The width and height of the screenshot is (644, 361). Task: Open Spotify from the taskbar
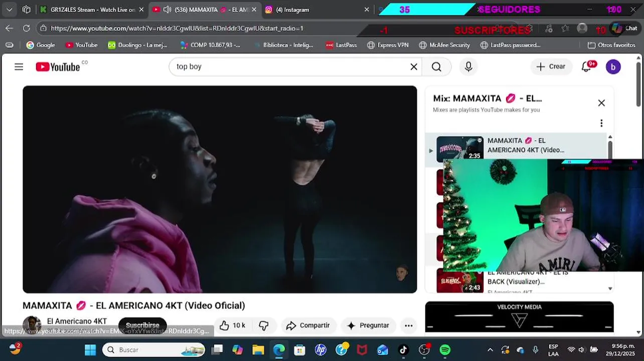(445, 349)
